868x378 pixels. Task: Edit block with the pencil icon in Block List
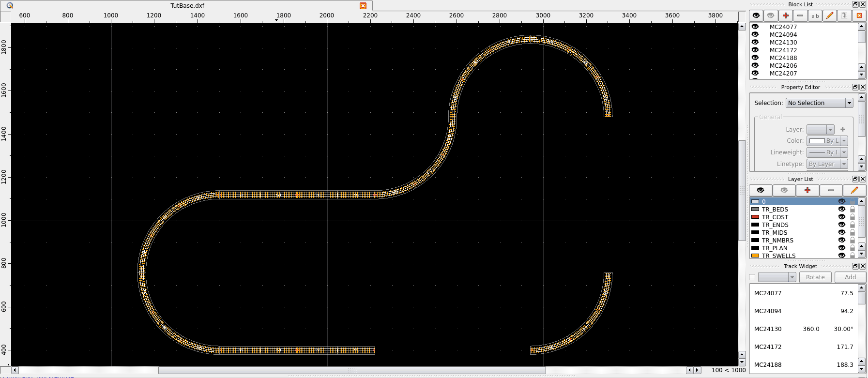(829, 15)
